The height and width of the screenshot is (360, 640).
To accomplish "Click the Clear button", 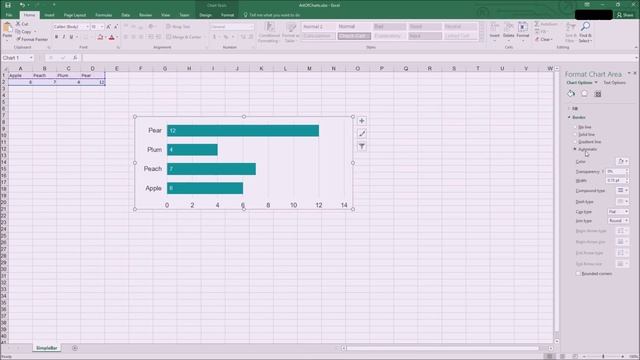I will pyautogui.click(x=544, y=39).
